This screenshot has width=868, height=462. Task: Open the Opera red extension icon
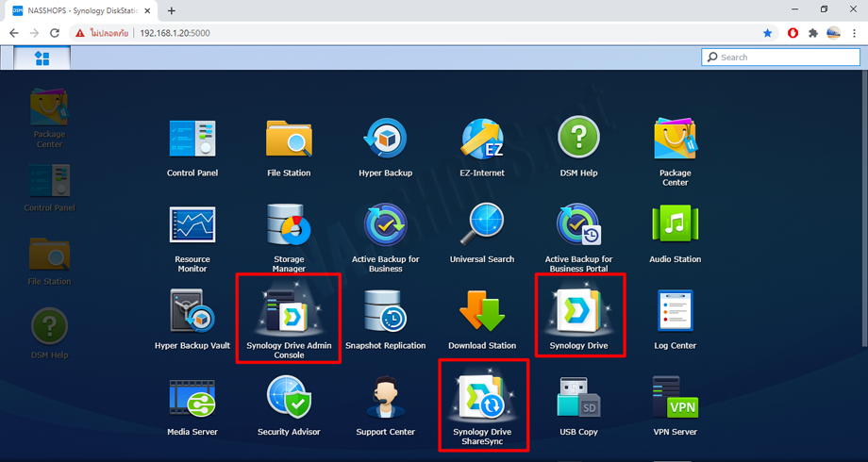[793, 33]
